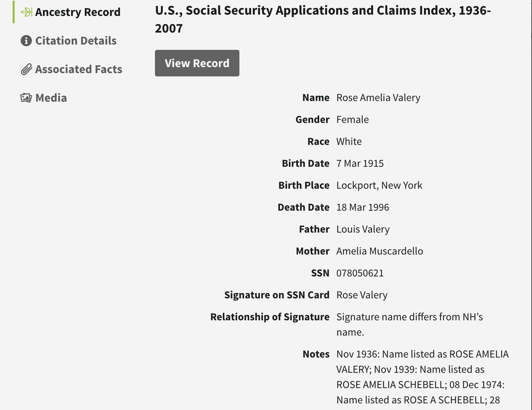This screenshot has height=410, width=532.
Task: Click the name value Rose Amelia Valery
Action: (x=378, y=98)
